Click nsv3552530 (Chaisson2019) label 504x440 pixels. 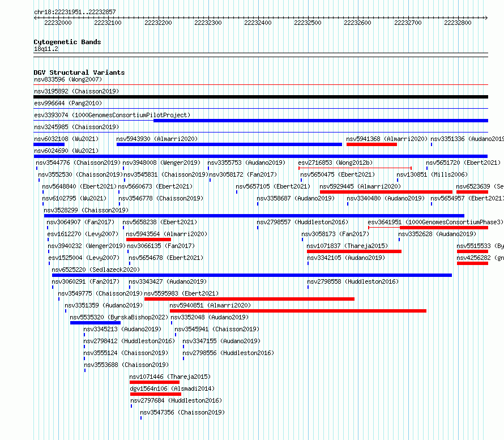(80, 174)
